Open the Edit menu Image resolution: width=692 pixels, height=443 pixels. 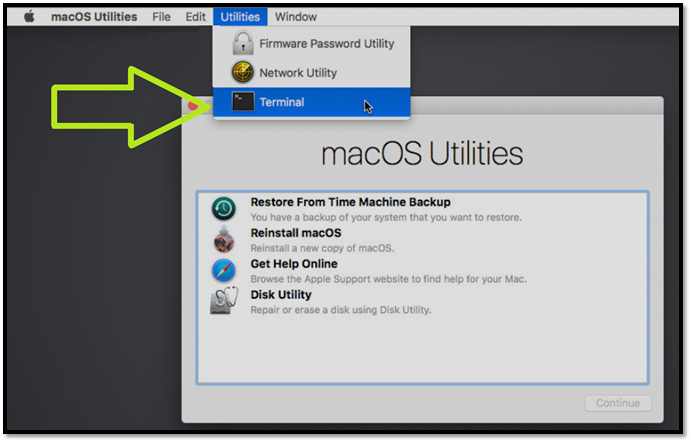tap(195, 17)
